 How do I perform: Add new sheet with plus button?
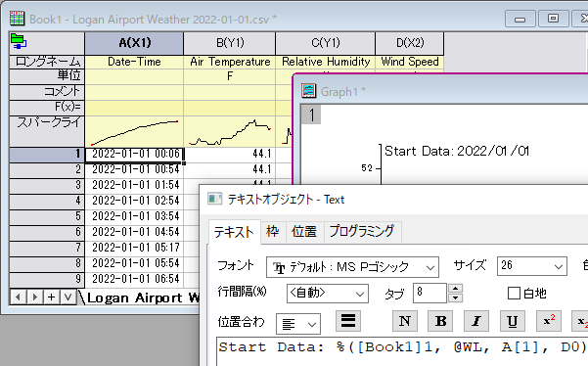[x=52, y=297]
